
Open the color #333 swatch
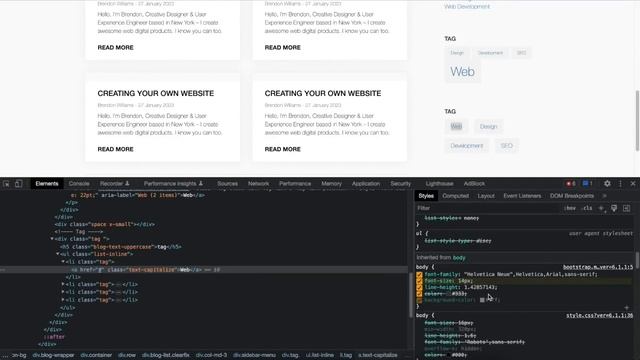pos(449,294)
